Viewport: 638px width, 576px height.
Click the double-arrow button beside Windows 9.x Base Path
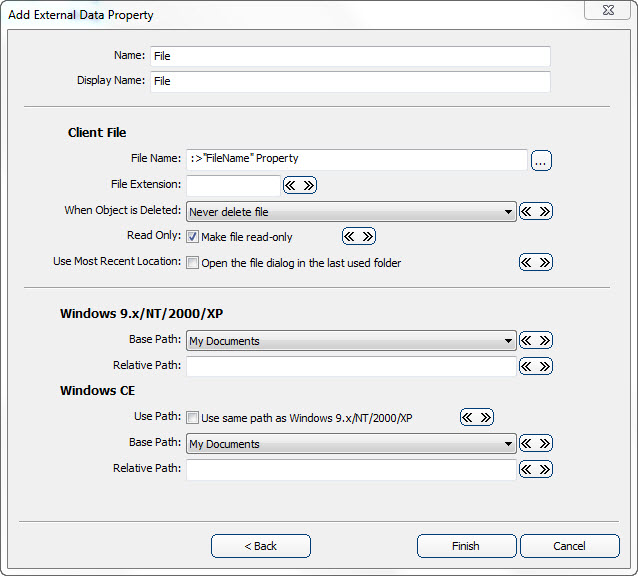point(536,340)
